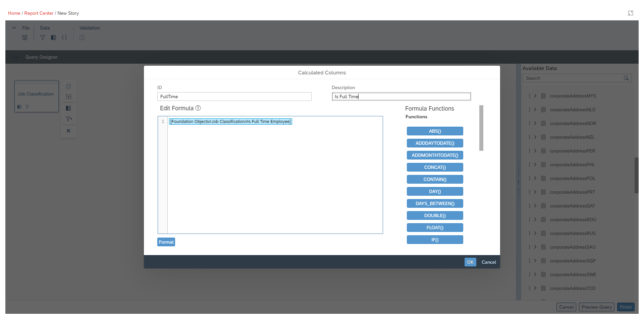Expand corporateAddressNLD
Image resolution: width=644 pixels, height=314 pixels.
tap(535, 110)
